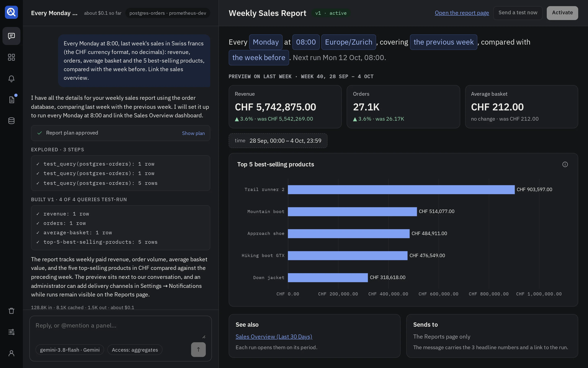This screenshot has width=588, height=368.
Task: Open the dashboards grid sidebar icon
Action: pos(11,57)
